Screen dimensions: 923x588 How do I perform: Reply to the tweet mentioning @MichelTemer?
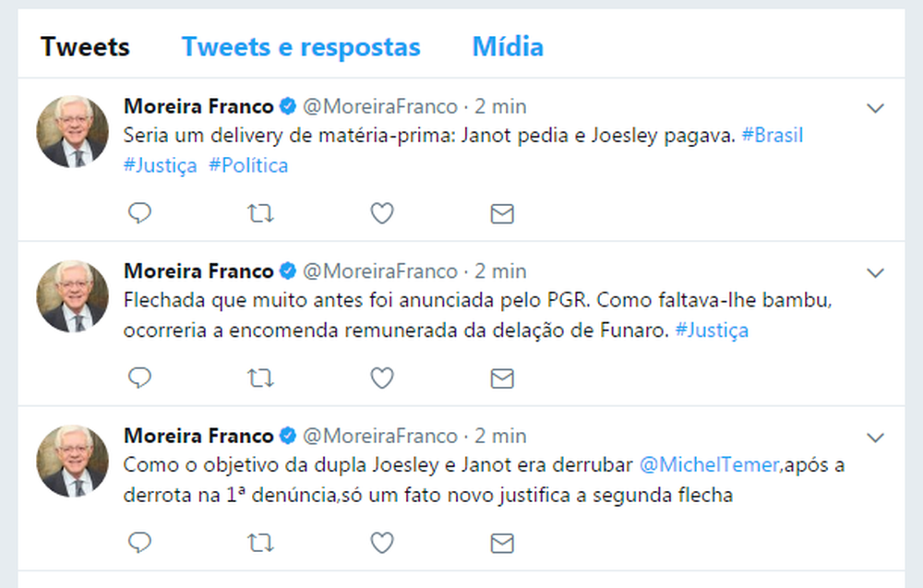(139, 543)
